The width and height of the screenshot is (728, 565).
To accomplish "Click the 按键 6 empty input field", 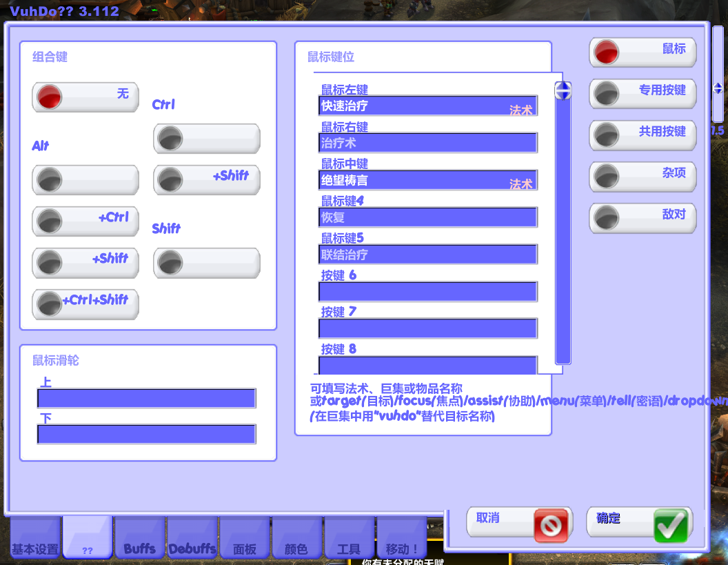I will (x=427, y=292).
